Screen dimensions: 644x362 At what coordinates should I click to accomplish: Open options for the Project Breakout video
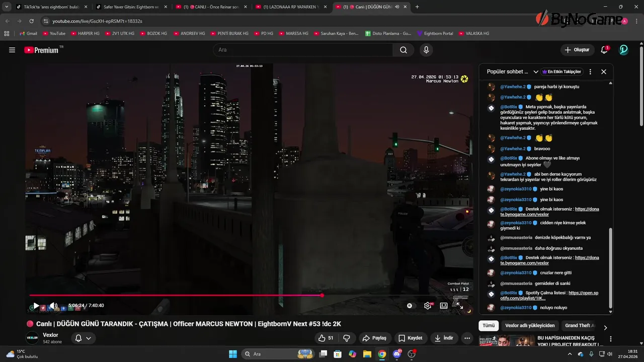point(611,339)
